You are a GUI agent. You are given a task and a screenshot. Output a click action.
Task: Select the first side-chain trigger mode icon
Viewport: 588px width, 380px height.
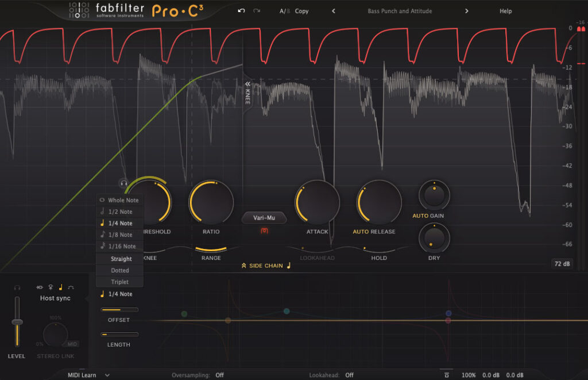click(40, 287)
